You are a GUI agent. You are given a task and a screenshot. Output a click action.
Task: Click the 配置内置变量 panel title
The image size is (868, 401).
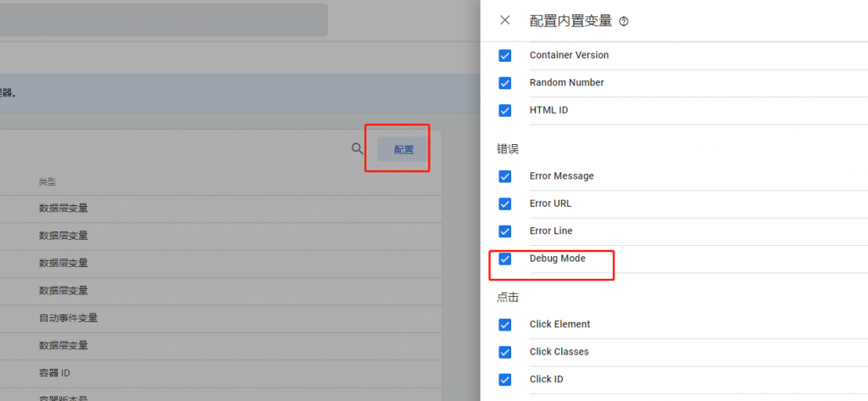(x=570, y=21)
